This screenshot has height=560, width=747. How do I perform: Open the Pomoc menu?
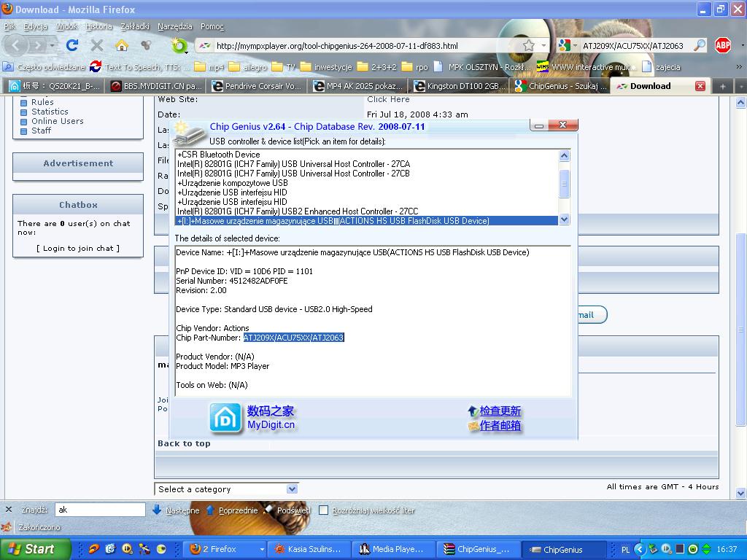pos(212,26)
